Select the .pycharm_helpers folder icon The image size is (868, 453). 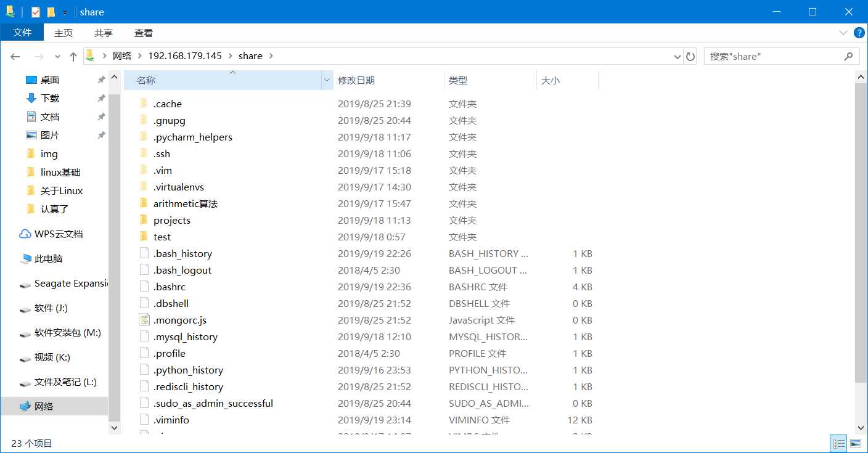point(144,137)
